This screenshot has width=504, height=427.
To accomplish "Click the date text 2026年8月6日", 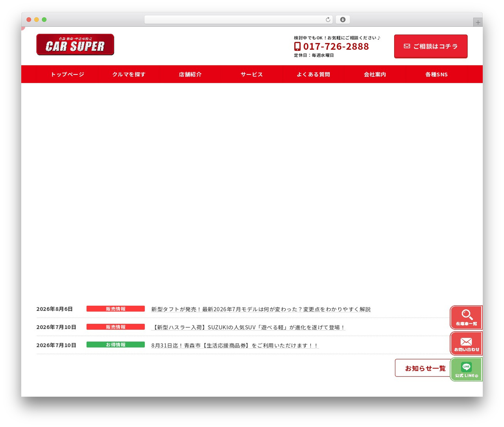I will coord(55,309).
